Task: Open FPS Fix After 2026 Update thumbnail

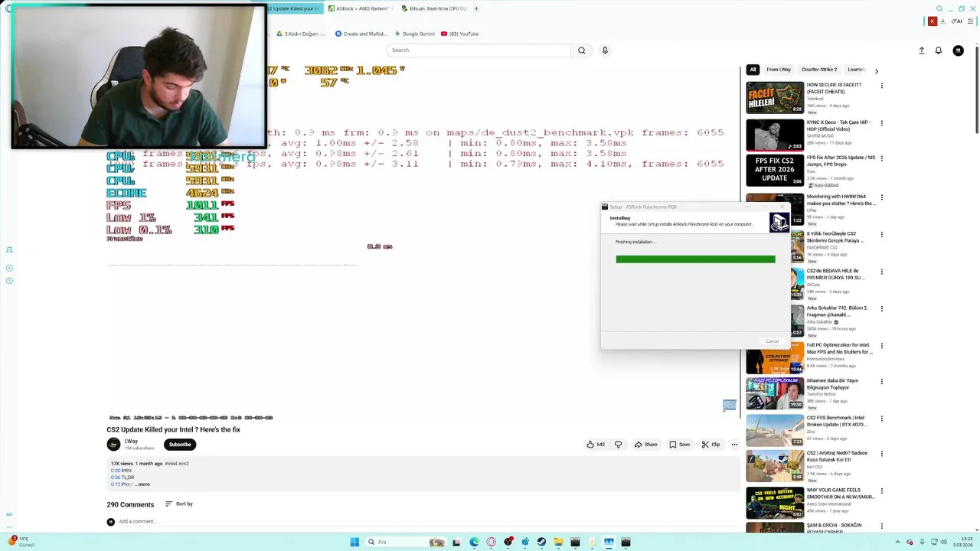Action: click(x=775, y=171)
